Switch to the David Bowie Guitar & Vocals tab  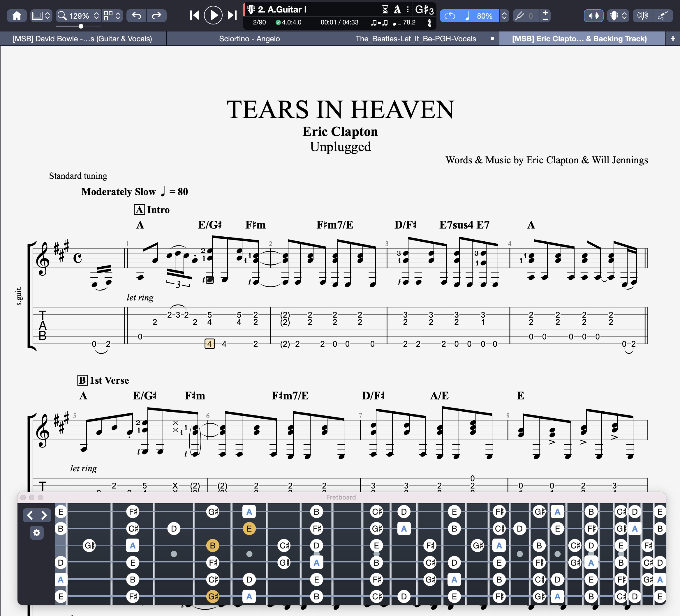[83, 38]
